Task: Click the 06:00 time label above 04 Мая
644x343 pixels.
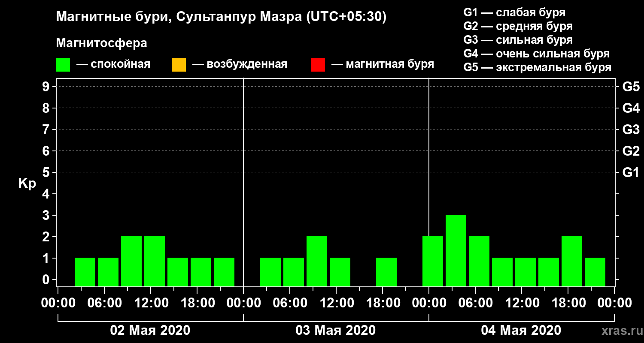Action: pyautogui.click(x=475, y=303)
